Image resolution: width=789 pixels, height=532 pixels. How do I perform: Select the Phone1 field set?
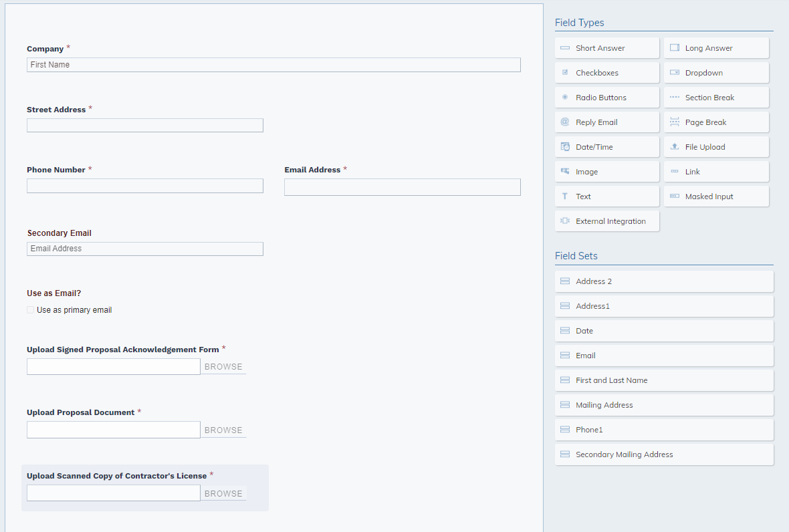pos(664,430)
